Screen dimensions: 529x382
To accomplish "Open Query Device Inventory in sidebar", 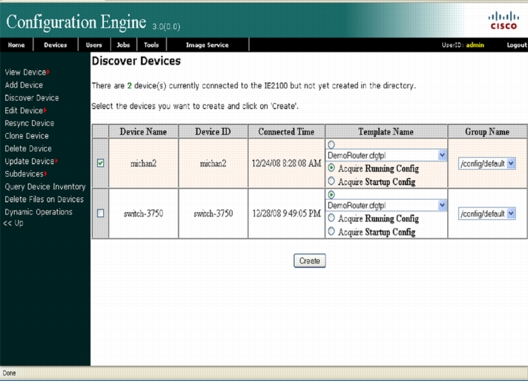I will 45,187.
